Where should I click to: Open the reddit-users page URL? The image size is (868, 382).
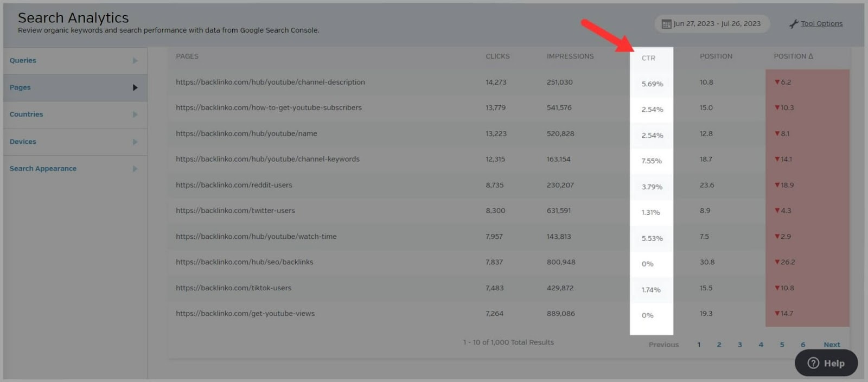234,185
